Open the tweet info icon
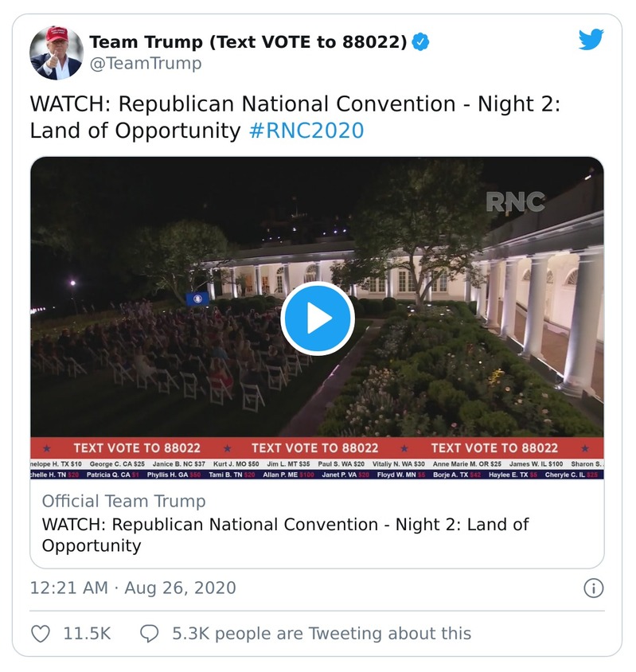Viewport: 636px width, 672px height. tap(593, 588)
